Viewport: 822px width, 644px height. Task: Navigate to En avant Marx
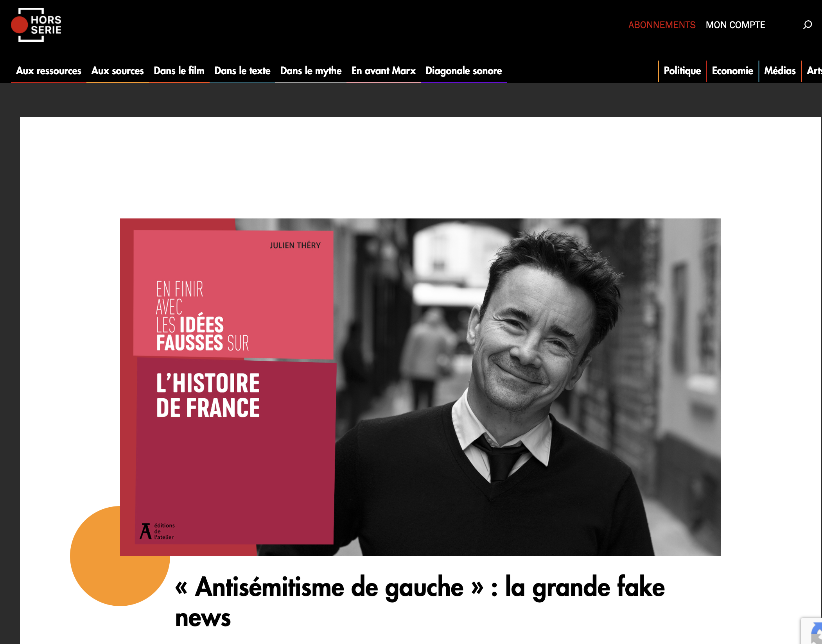384,71
